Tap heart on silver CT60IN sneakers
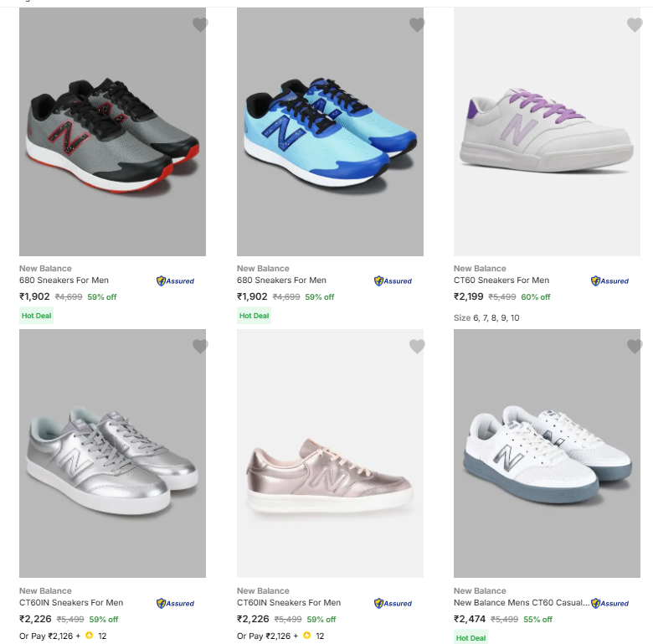 coord(200,346)
